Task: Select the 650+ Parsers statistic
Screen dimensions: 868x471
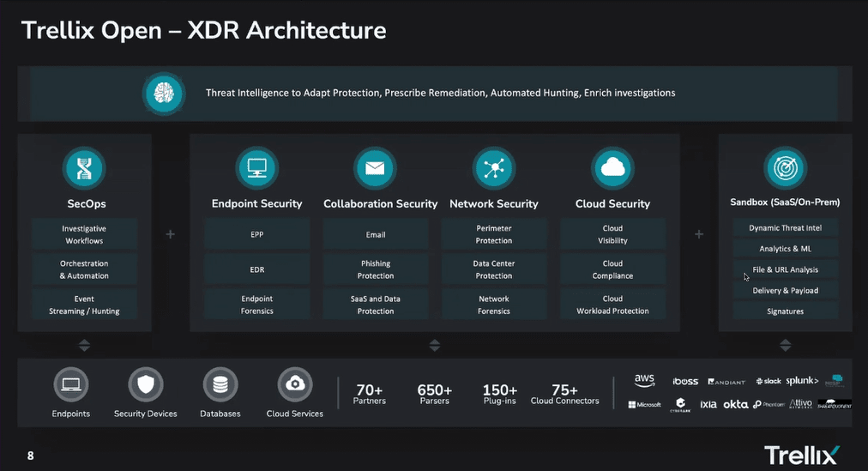Action: pos(435,394)
